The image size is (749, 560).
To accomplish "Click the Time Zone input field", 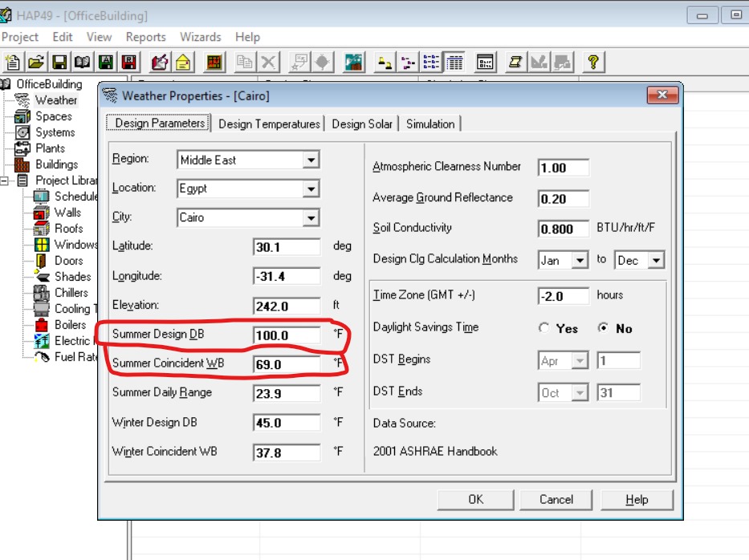I will click(564, 296).
